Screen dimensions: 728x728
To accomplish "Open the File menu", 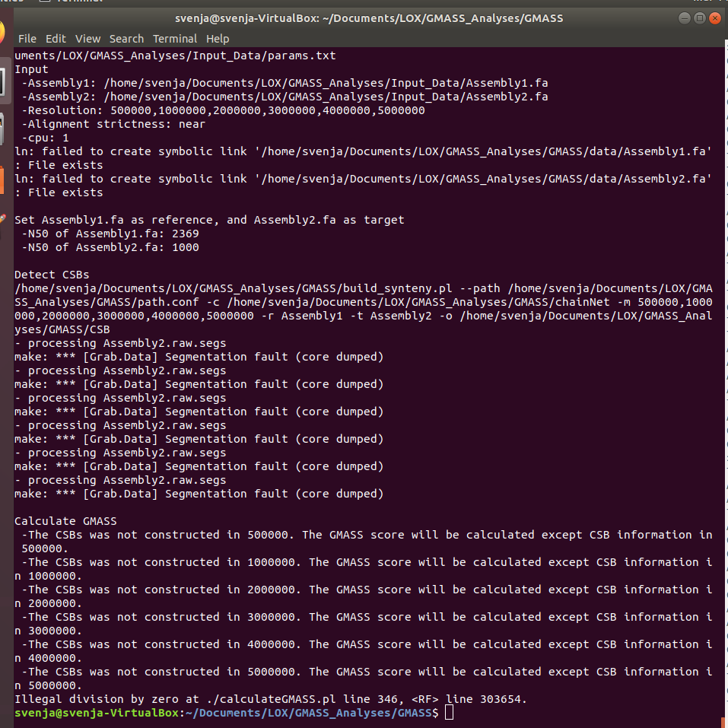I will 27,38.
